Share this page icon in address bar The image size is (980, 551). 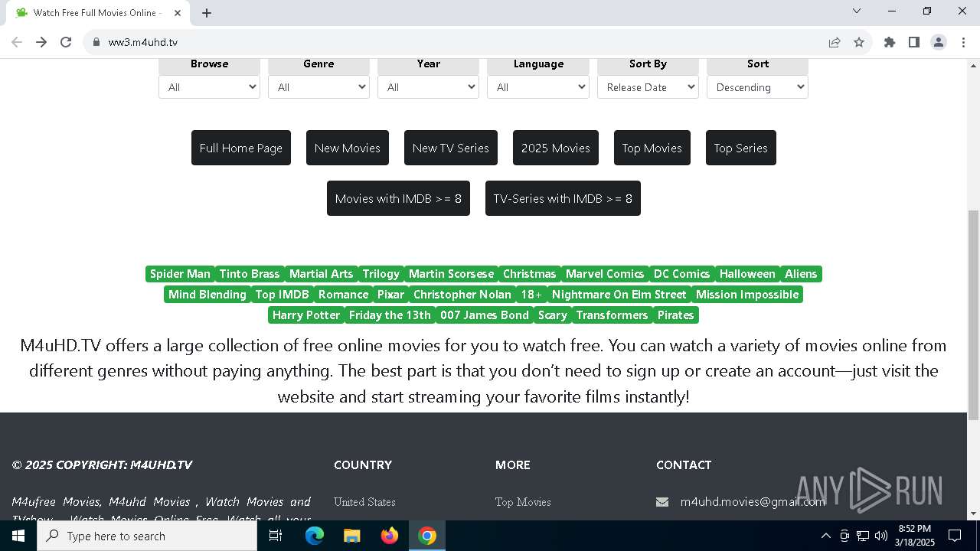835,42
